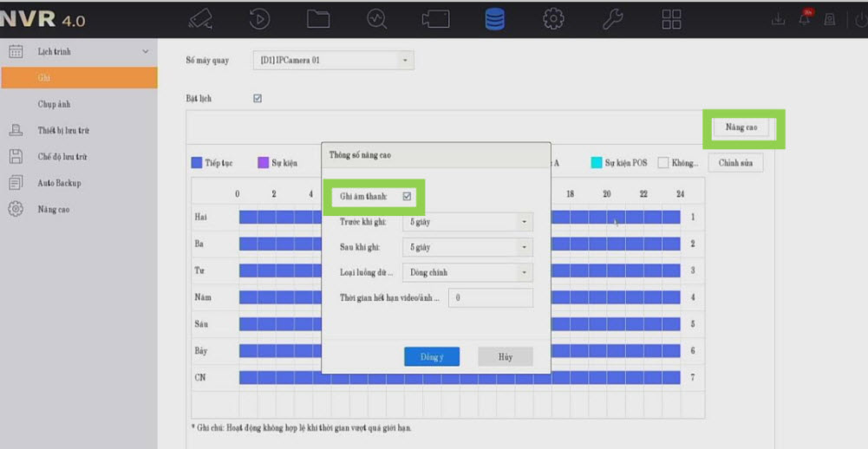Open the file management folder icon
Image resolution: width=868 pixels, height=449 pixels.
click(x=318, y=18)
